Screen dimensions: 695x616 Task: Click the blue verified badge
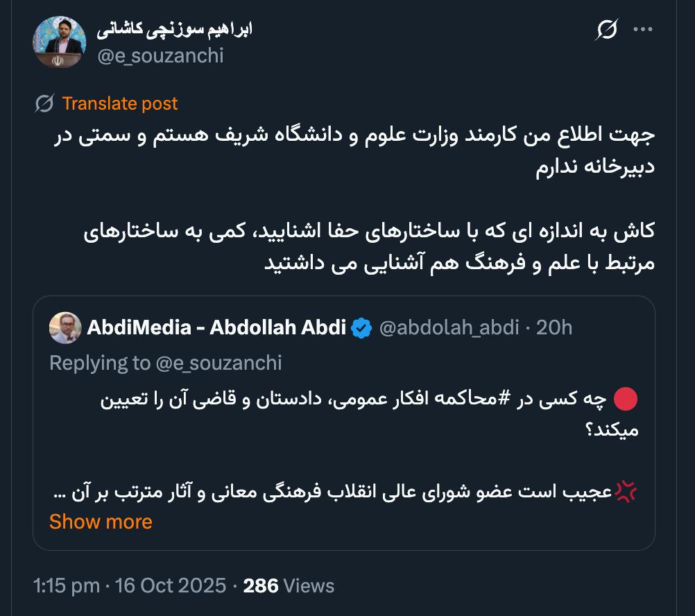[362, 327]
